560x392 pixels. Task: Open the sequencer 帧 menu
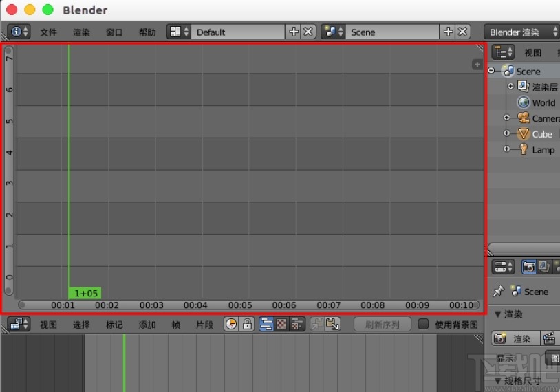175,325
